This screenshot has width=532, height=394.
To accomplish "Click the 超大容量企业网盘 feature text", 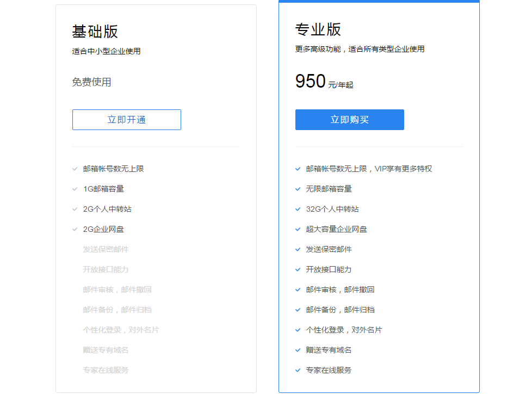I will point(337,230).
